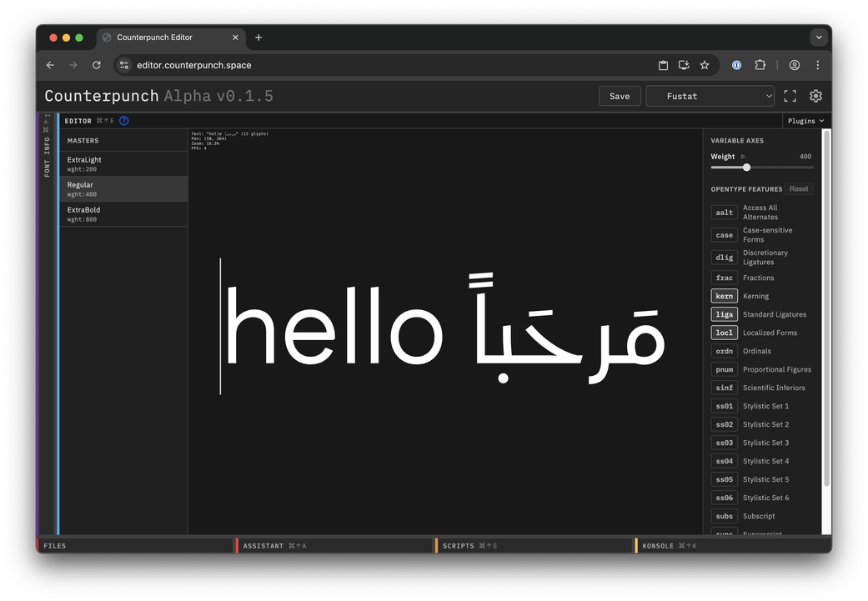
Task: Toggle the kern Kerning feature
Action: (x=724, y=296)
